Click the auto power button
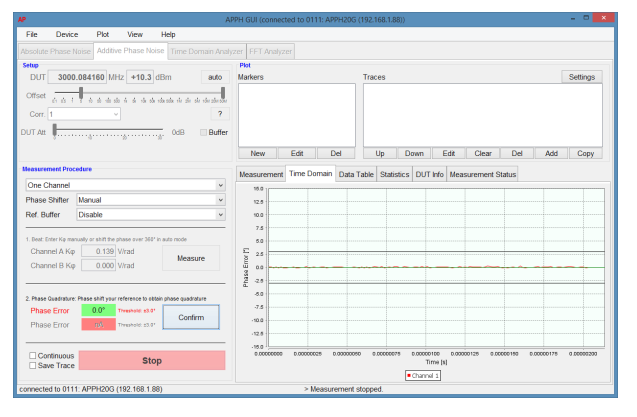637x417 pixels. (x=214, y=77)
